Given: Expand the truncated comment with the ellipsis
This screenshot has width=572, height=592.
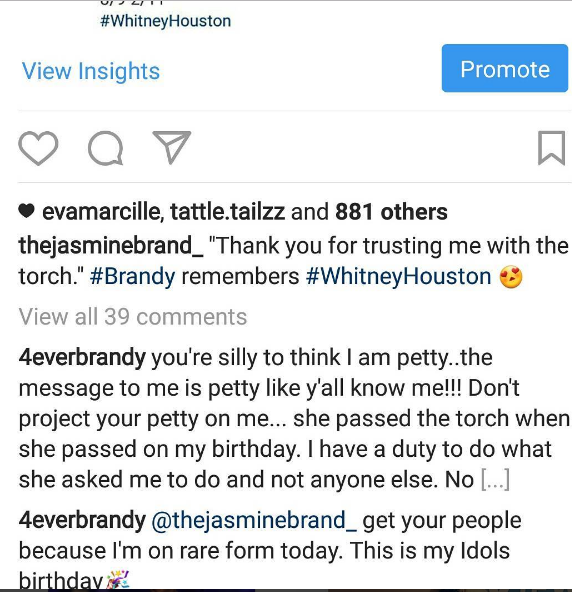Looking at the screenshot, I should coord(495,479).
